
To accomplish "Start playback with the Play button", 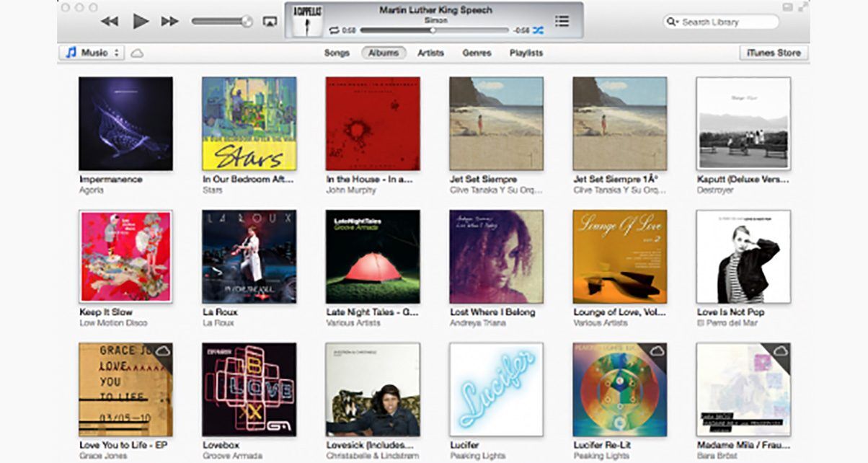I will pyautogui.click(x=141, y=21).
